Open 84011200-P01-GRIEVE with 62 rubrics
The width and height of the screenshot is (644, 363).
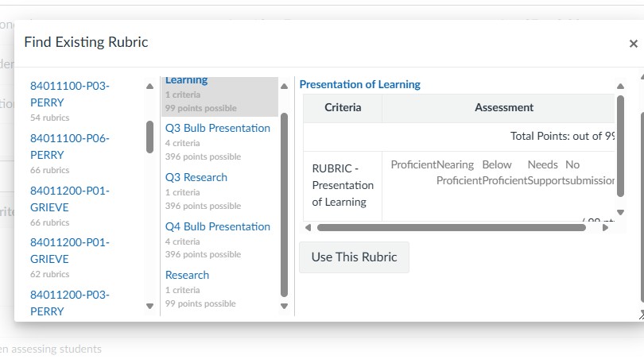pos(69,250)
